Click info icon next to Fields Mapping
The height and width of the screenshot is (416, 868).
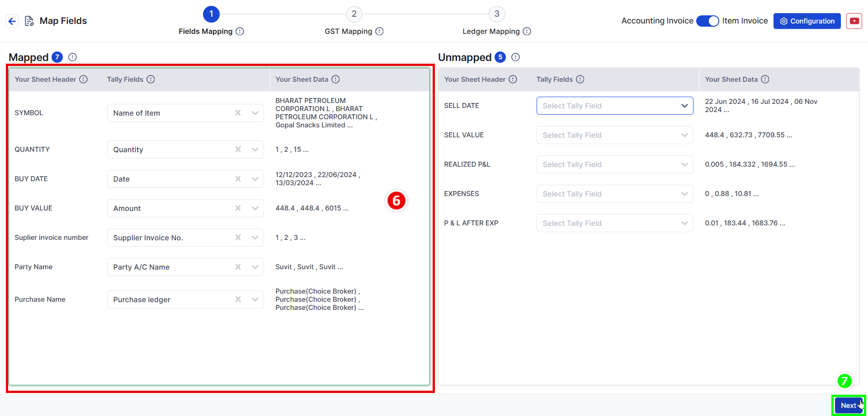pyautogui.click(x=240, y=31)
